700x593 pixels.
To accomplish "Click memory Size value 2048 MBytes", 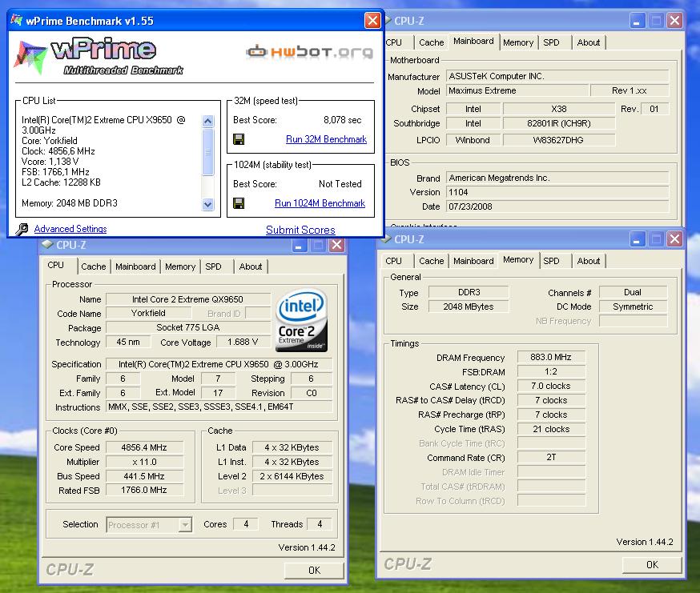I will click(469, 307).
